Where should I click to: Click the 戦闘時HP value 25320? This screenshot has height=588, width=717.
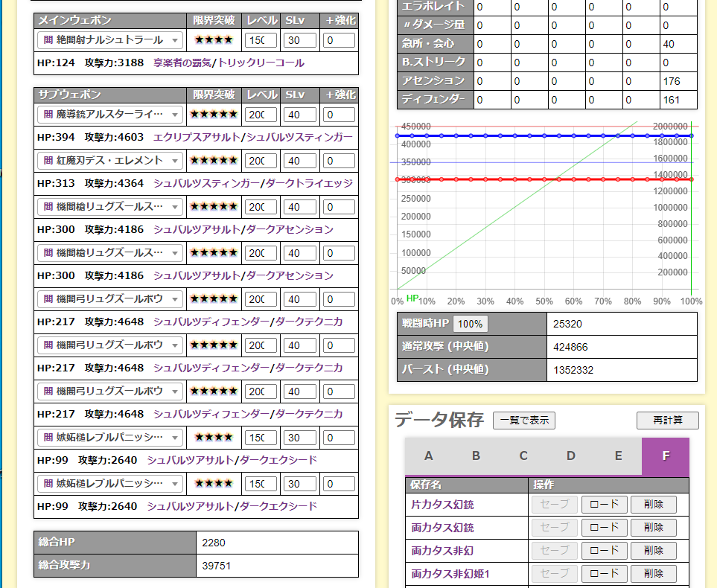(567, 325)
